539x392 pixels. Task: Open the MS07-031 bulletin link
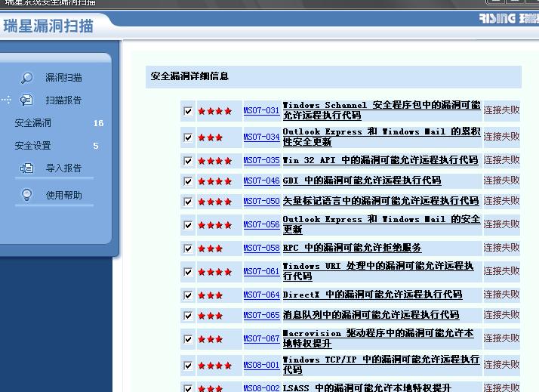coord(261,110)
